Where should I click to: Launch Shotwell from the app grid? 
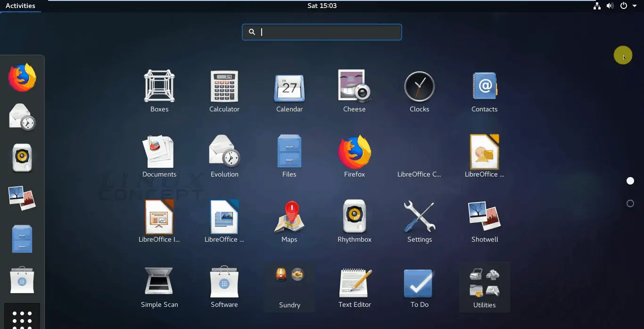(x=485, y=221)
